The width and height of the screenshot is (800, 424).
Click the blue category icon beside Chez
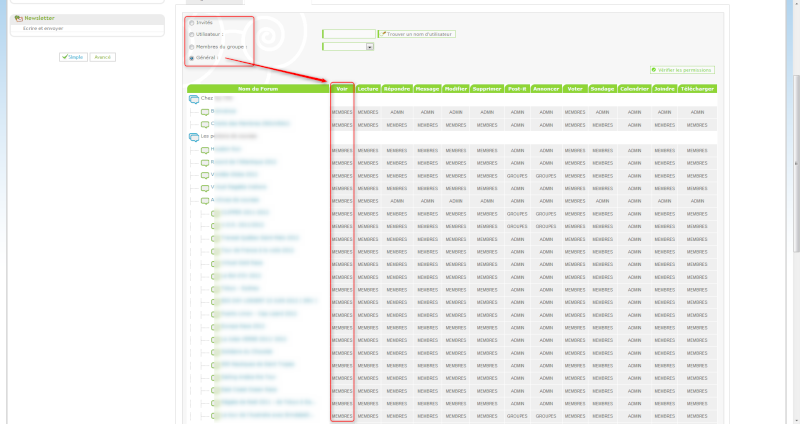194,99
